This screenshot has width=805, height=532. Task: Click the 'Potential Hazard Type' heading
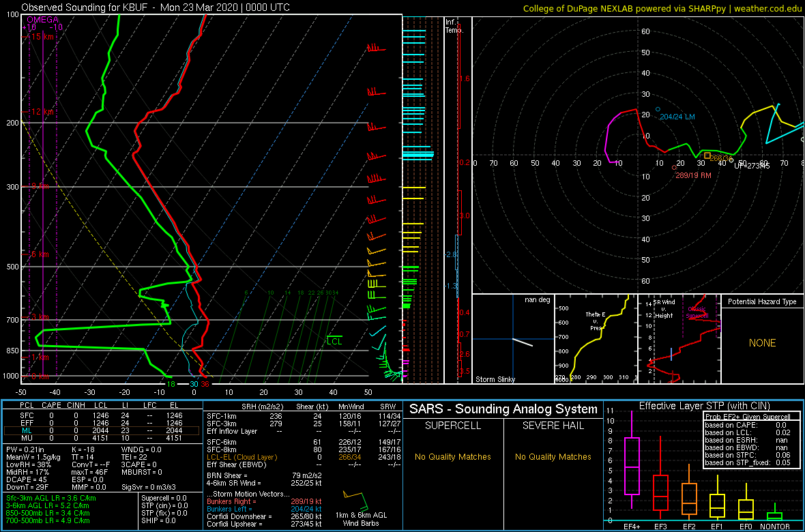762,301
